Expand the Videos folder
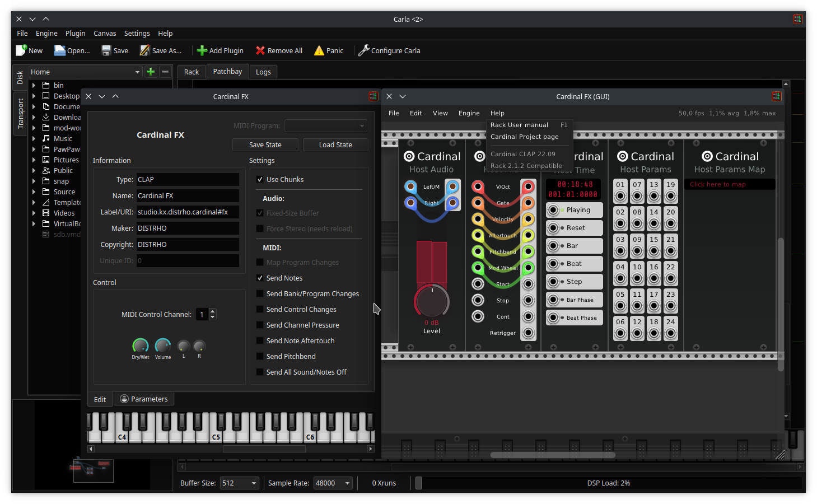Image resolution: width=817 pixels, height=504 pixels. click(x=34, y=213)
